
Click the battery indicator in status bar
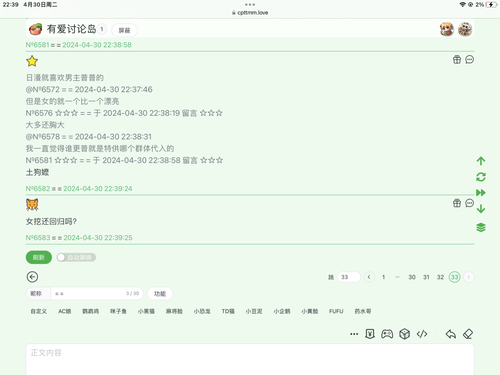click(491, 5)
